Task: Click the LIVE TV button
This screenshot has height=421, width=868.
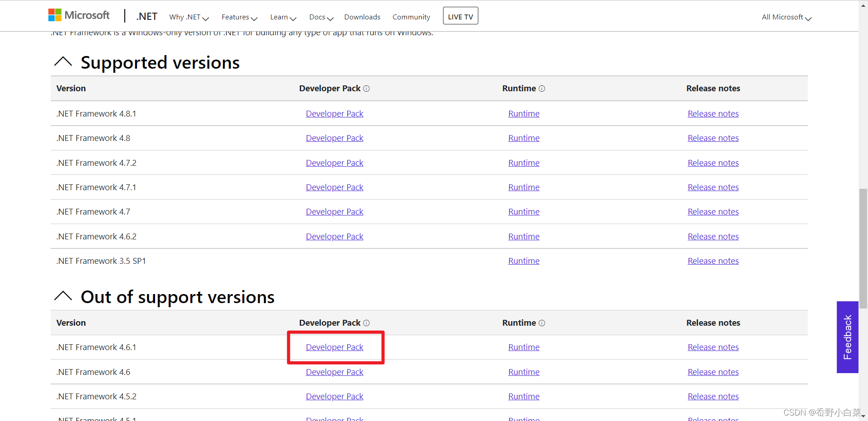Action: pos(460,15)
